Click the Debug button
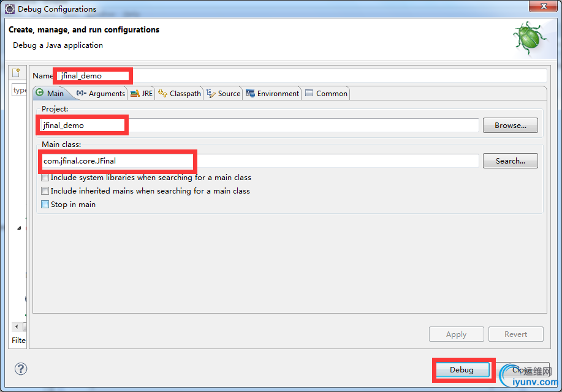 [461, 369]
